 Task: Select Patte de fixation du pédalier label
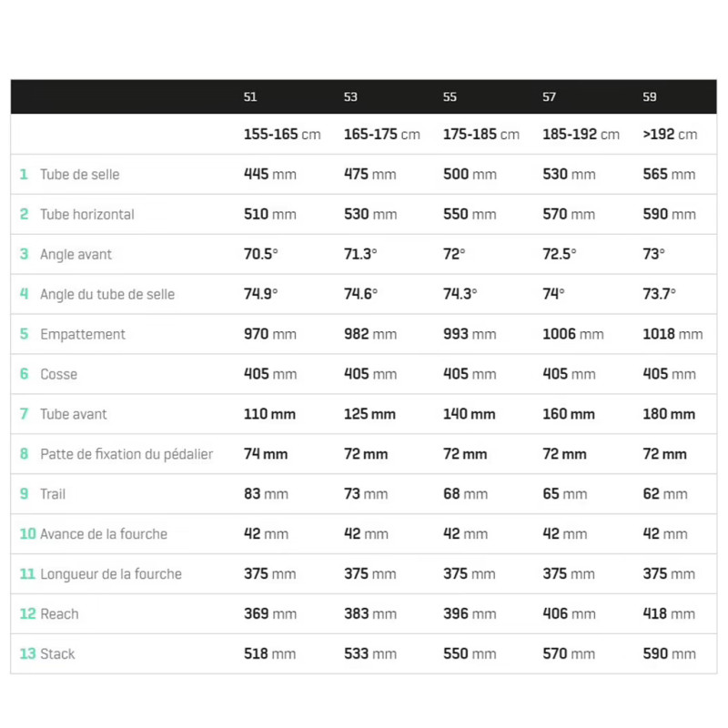126,454
